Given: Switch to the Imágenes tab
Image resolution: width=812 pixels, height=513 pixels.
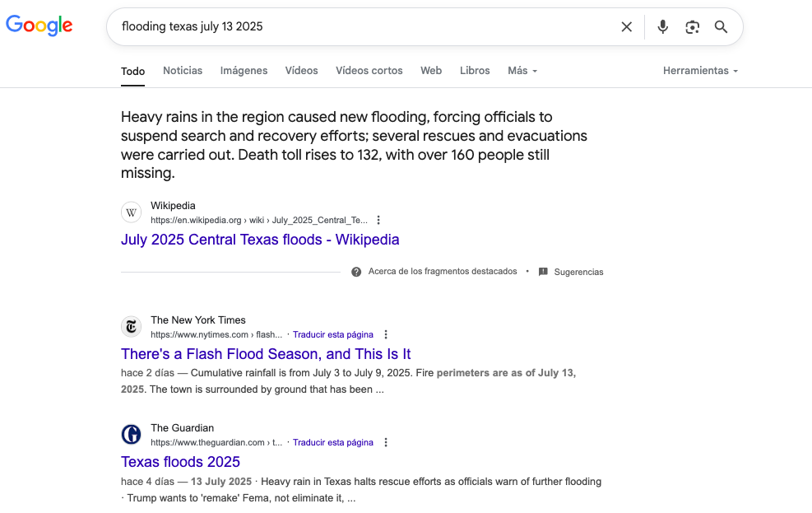Looking at the screenshot, I should (244, 71).
